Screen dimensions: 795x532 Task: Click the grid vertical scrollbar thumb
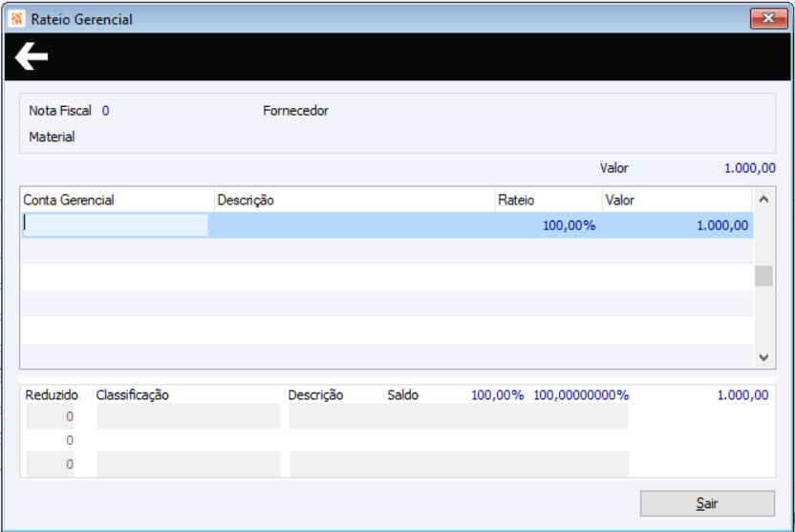[764, 276]
